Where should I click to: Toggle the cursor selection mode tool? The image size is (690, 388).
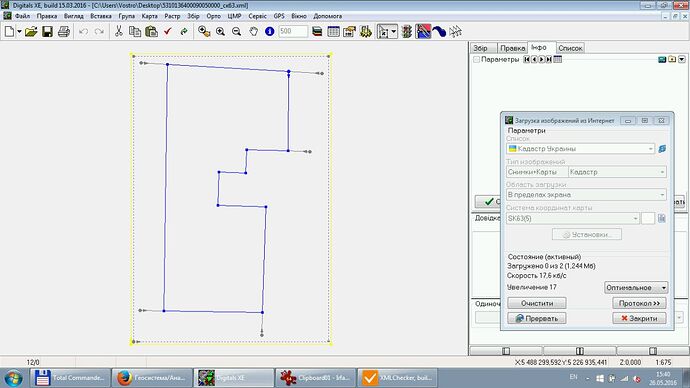coord(383,32)
